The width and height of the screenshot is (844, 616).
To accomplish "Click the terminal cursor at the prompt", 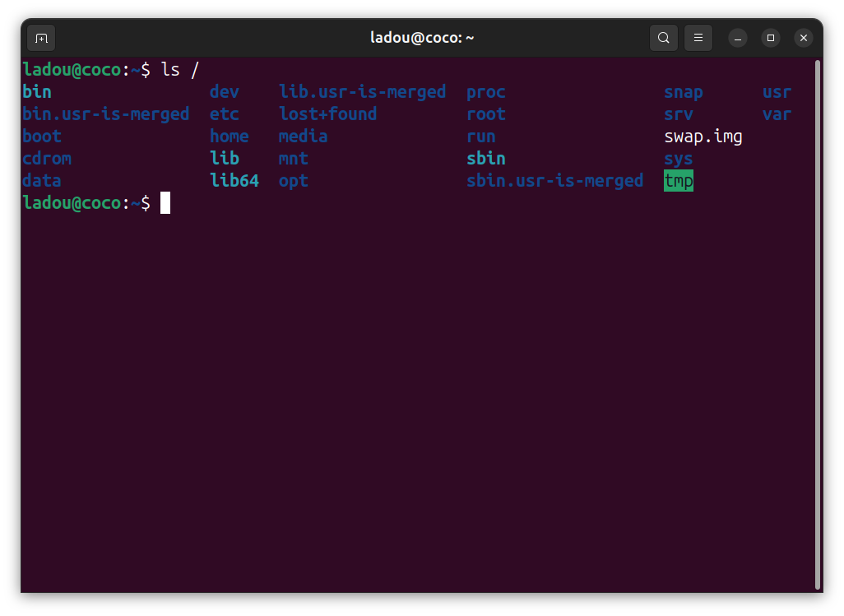I will click(165, 203).
